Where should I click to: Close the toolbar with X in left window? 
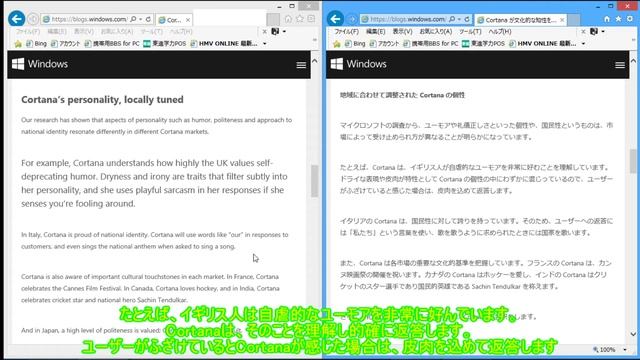point(264,31)
